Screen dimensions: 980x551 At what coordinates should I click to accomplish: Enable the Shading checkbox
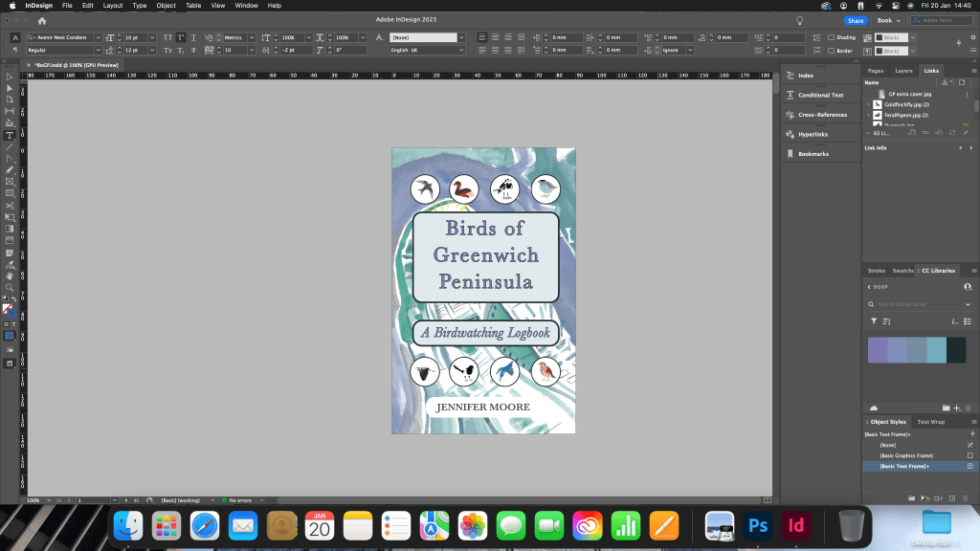[831, 37]
